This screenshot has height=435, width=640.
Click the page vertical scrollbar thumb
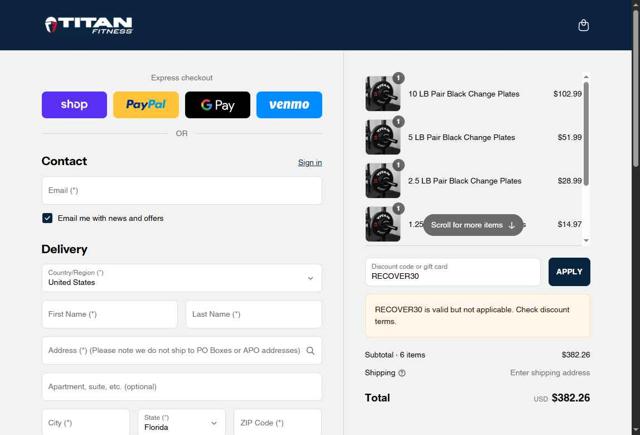636,88
